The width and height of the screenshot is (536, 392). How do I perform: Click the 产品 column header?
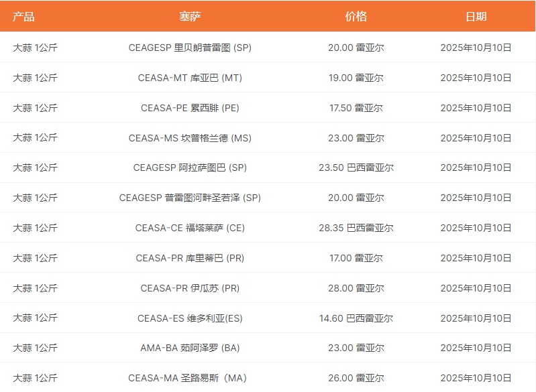point(23,17)
